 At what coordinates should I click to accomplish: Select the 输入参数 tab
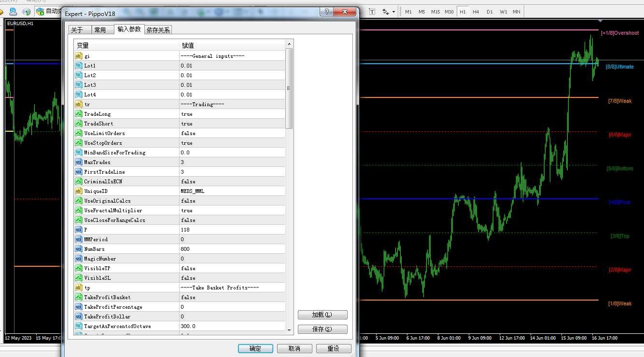coord(129,29)
